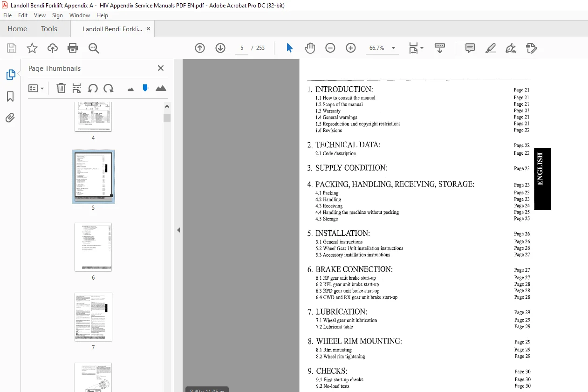Open the Attachments paperclip panel

coord(10,117)
